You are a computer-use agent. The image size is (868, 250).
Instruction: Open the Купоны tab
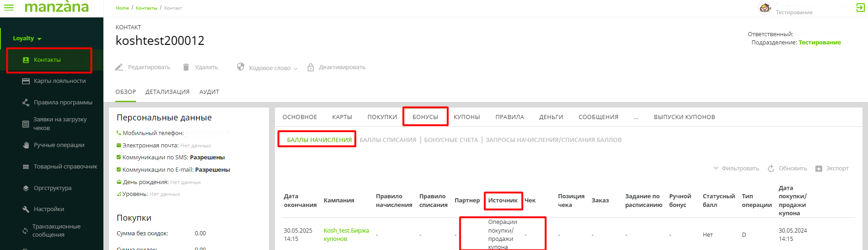(467, 117)
